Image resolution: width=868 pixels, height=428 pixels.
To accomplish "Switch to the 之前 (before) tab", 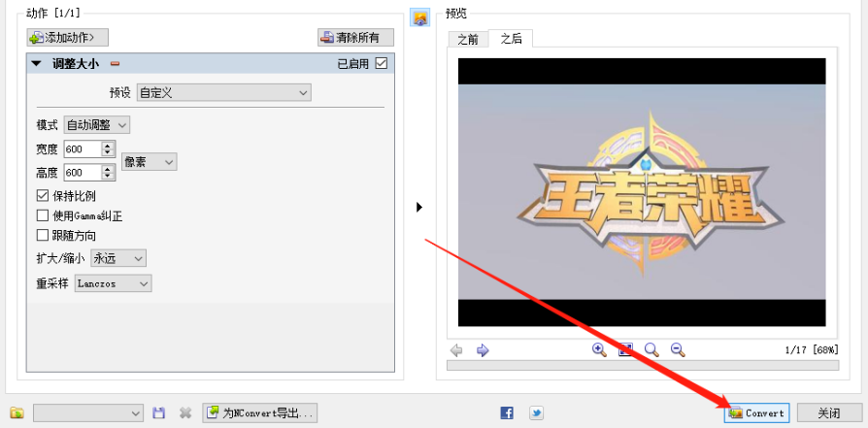I will point(468,40).
